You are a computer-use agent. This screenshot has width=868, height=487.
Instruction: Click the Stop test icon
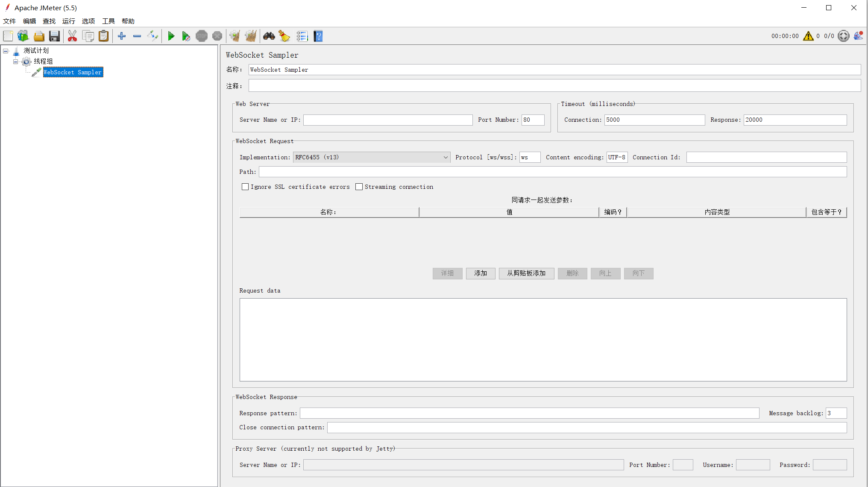pyautogui.click(x=201, y=36)
